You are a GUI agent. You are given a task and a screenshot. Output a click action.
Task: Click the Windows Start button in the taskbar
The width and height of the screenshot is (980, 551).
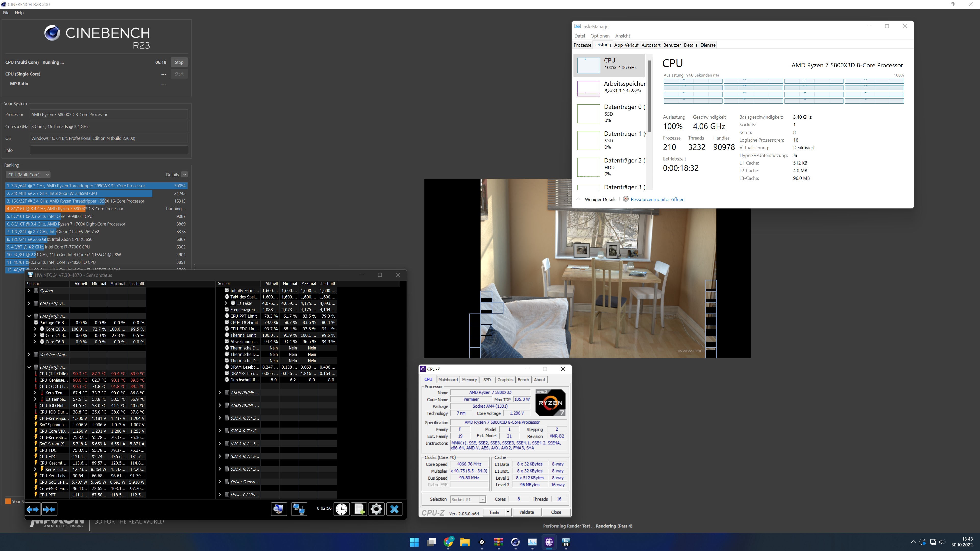click(414, 542)
